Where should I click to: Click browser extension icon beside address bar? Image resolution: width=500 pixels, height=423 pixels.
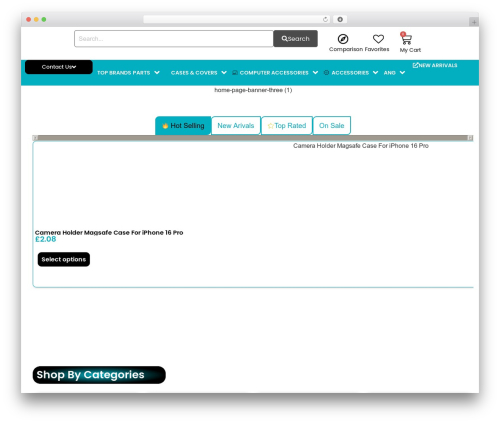pyautogui.click(x=340, y=20)
